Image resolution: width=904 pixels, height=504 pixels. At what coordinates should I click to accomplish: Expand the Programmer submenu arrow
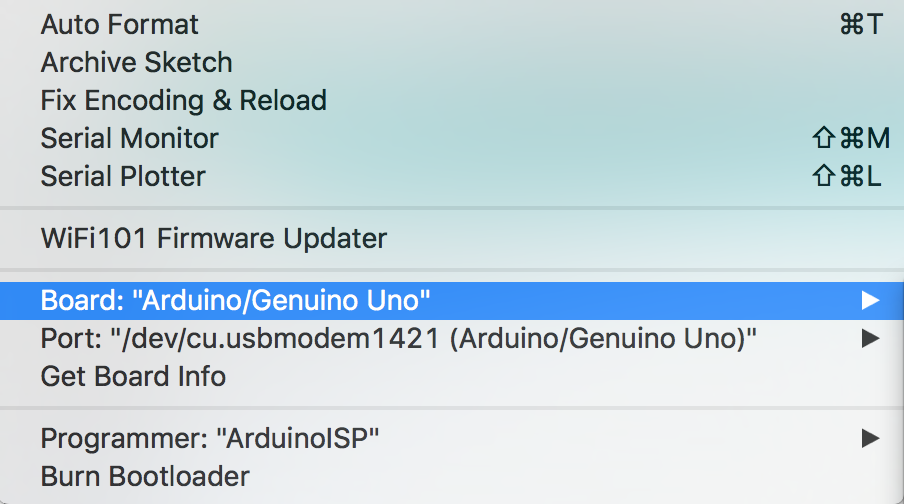(870, 438)
